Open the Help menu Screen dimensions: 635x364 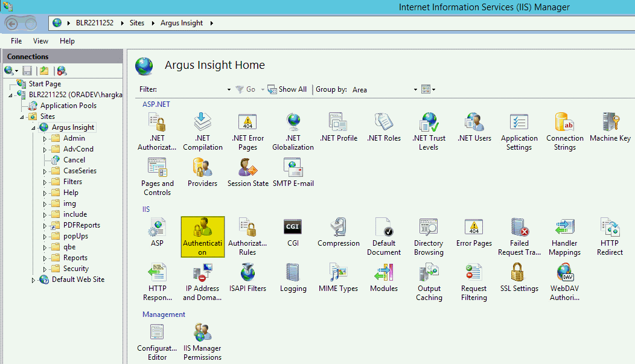[67, 41]
